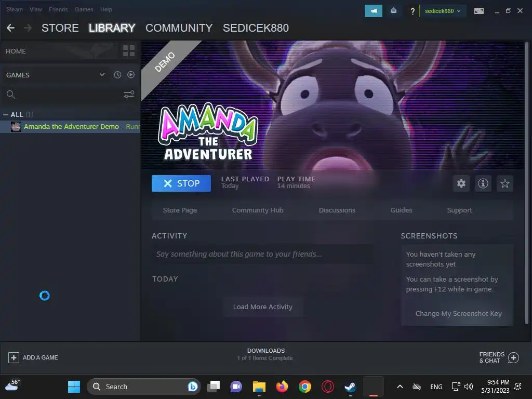Open the Help menu

pyautogui.click(x=106, y=9)
